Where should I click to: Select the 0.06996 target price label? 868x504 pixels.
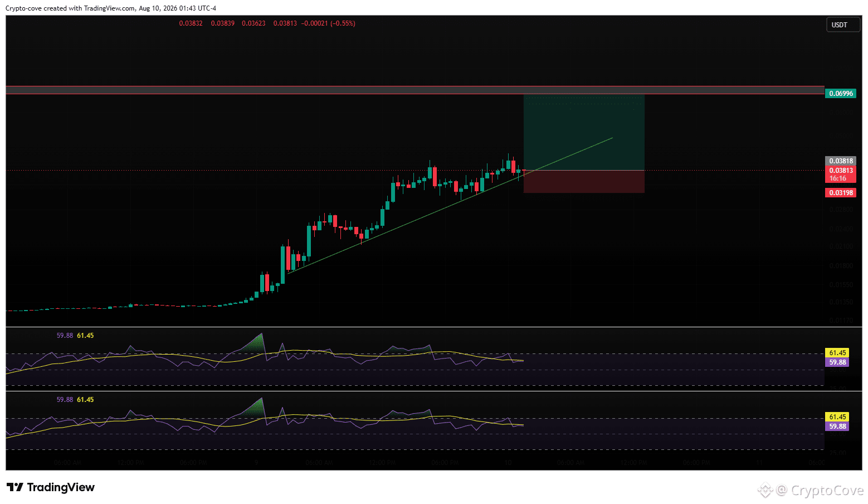841,94
